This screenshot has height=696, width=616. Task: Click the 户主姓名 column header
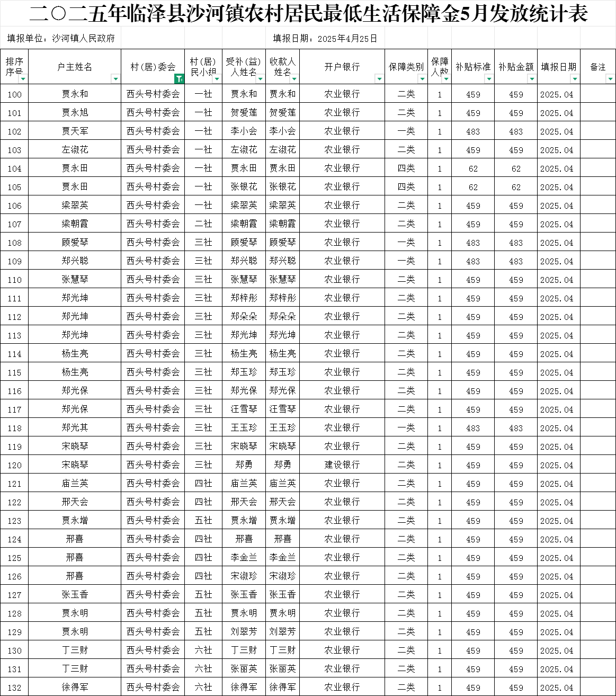pyautogui.click(x=75, y=67)
